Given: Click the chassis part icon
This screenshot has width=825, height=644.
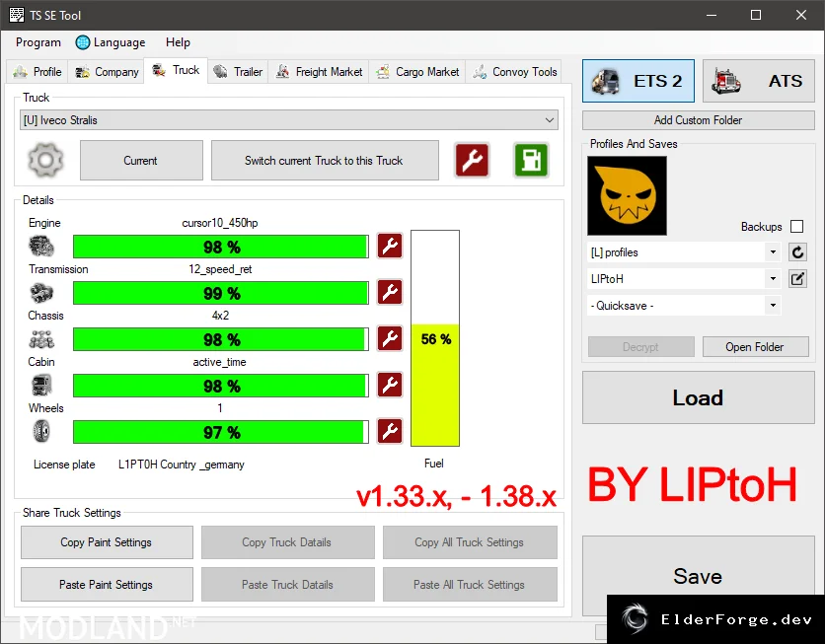Looking at the screenshot, I should tap(41, 339).
